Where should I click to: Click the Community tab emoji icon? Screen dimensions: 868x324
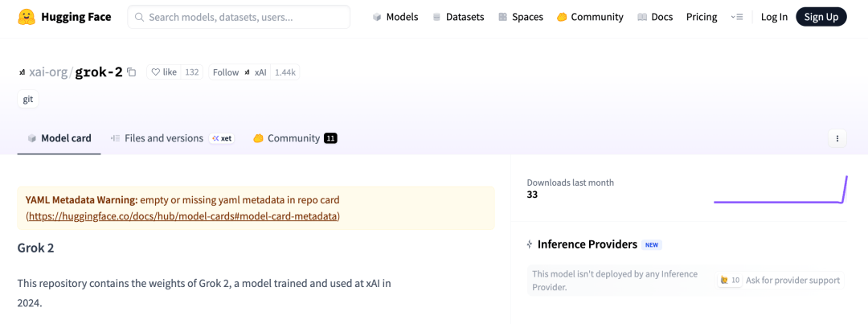point(258,138)
